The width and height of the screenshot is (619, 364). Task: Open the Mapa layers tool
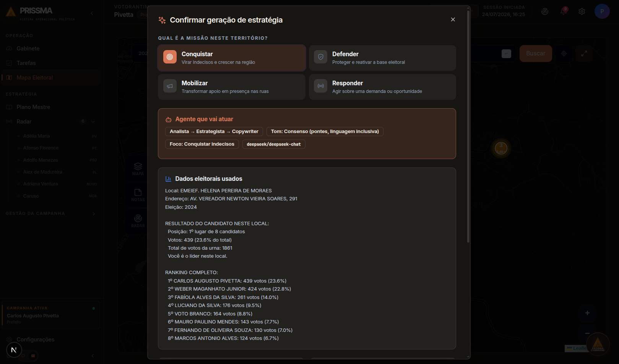138,169
